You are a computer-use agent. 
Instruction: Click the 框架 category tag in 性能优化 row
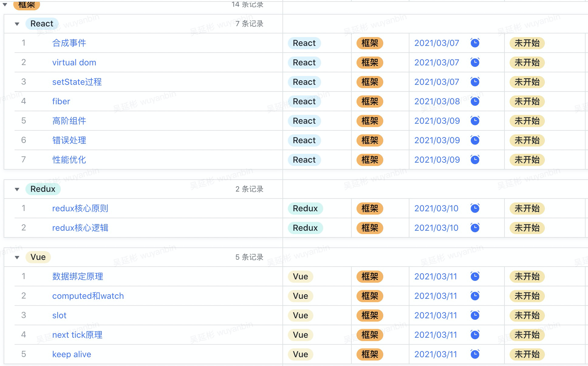click(x=370, y=160)
